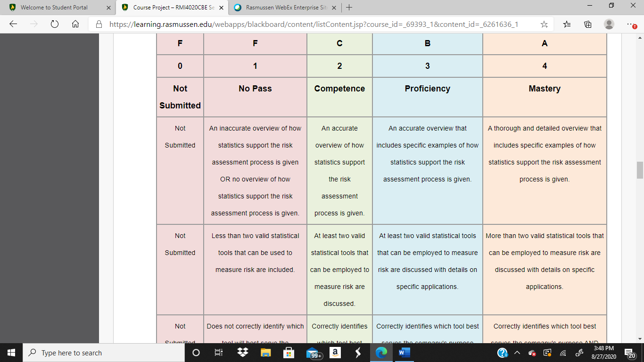
Task: Click the score 0 cell
Action: (x=180, y=66)
